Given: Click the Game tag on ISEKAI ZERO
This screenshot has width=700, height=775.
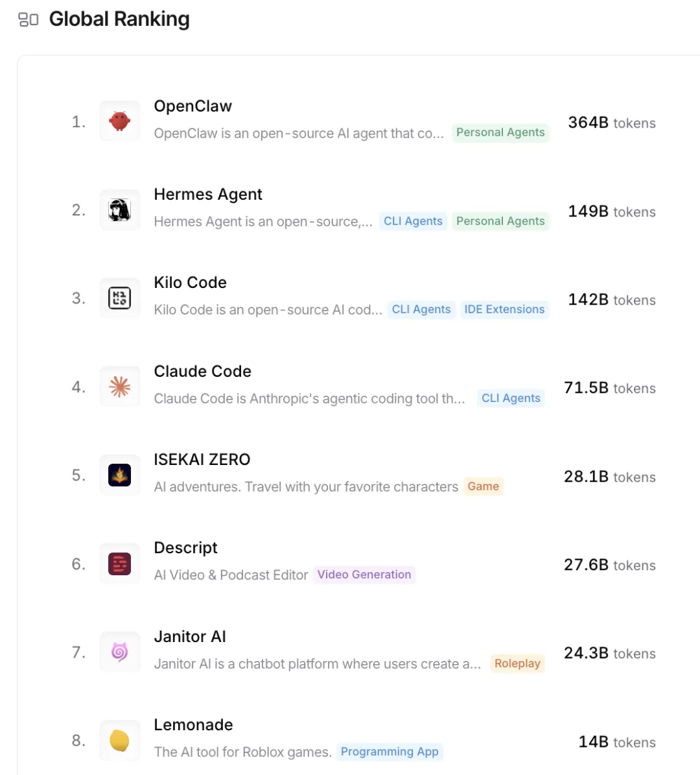Looking at the screenshot, I should [483, 486].
